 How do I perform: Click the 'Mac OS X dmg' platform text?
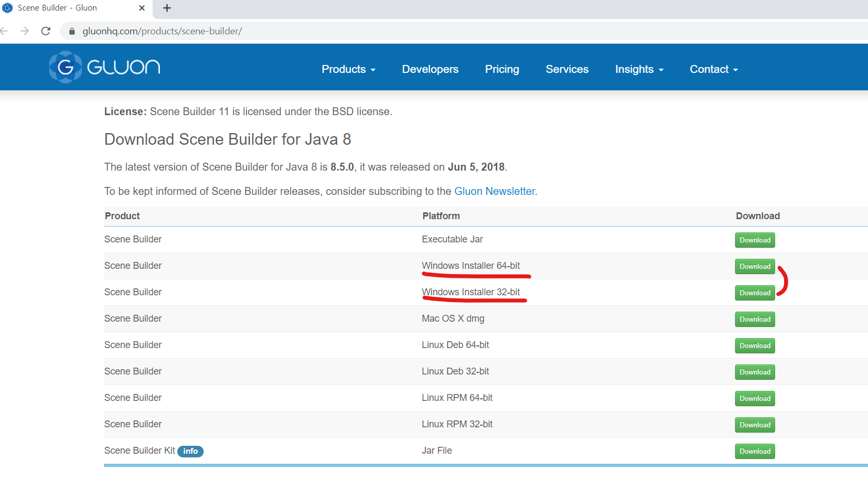point(453,318)
